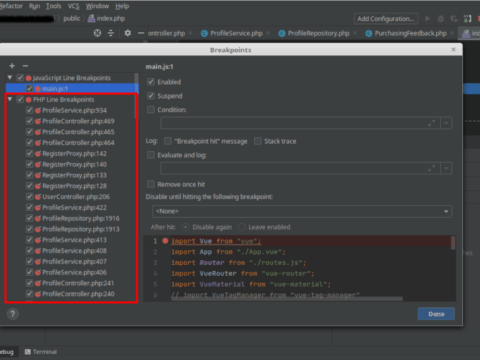Click the Terminal tool window icon
This screenshot has height=360, width=480.
coord(28,352)
